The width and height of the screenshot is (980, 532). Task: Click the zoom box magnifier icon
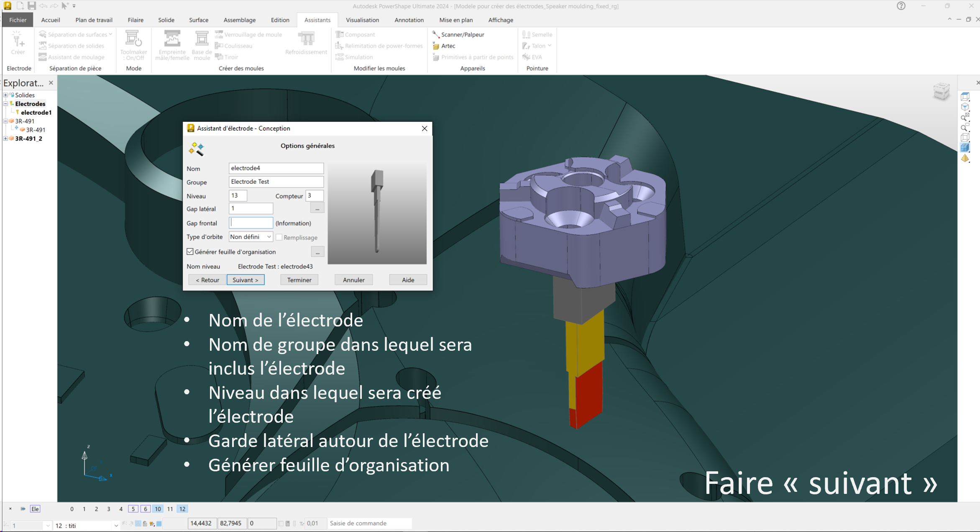pyautogui.click(x=965, y=128)
